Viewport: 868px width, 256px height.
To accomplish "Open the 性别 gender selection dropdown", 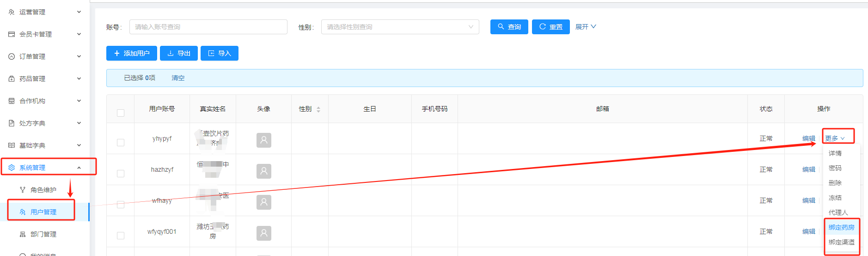I will point(400,27).
